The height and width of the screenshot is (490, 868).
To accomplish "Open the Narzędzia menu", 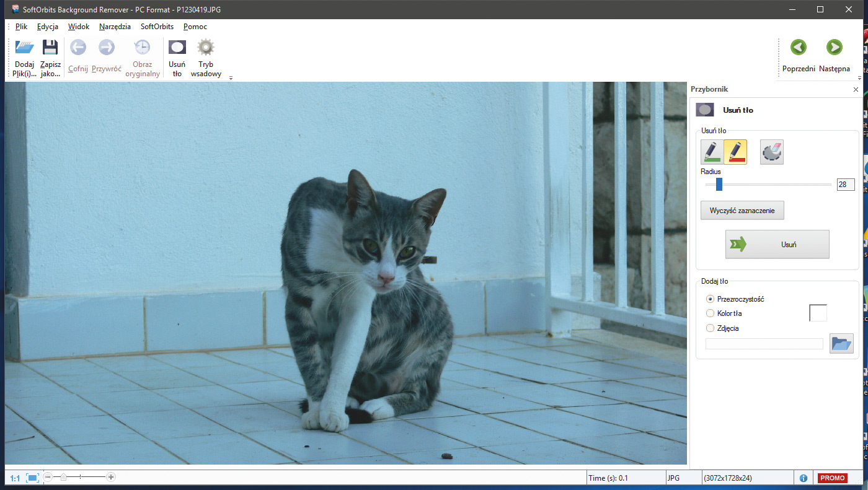I will click(115, 27).
